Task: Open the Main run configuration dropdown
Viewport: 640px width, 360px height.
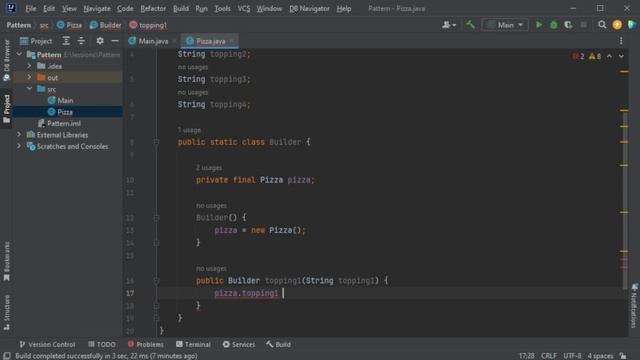Action: click(x=505, y=25)
